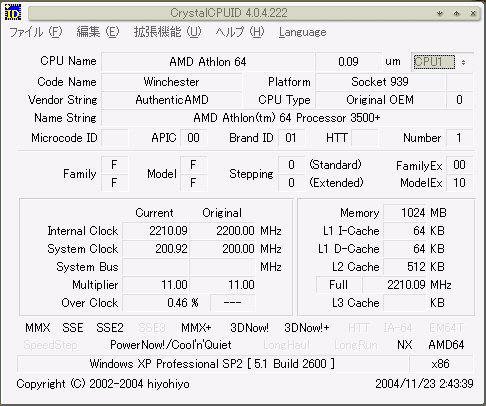
Task: Click the Current System Clock 200.92 value
Action: coord(156,249)
